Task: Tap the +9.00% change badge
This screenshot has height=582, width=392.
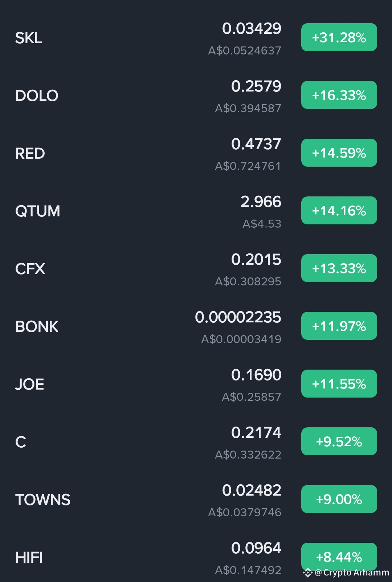Action: coord(339,499)
